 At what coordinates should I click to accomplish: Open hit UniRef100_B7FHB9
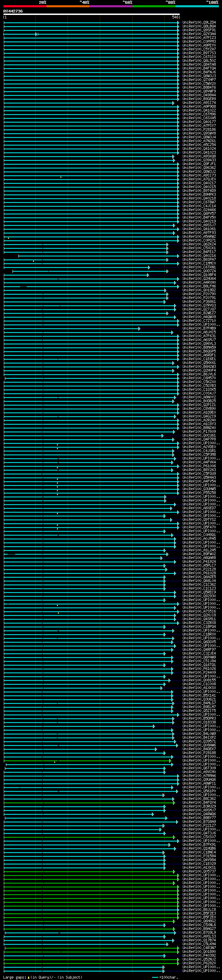coord(199,328)
